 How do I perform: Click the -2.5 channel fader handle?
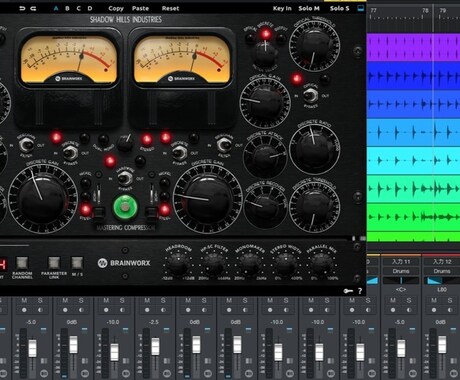coord(155,346)
